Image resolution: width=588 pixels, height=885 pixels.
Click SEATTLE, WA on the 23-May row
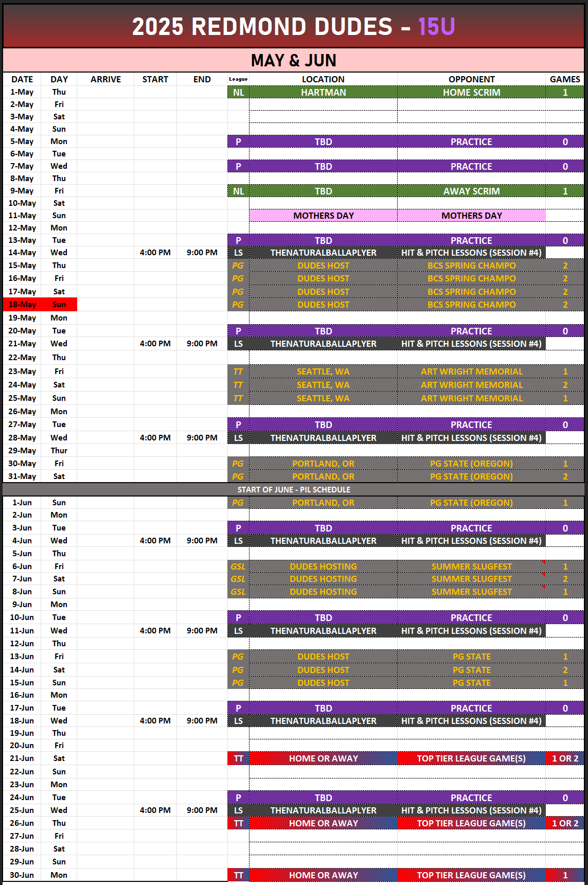click(323, 371)
